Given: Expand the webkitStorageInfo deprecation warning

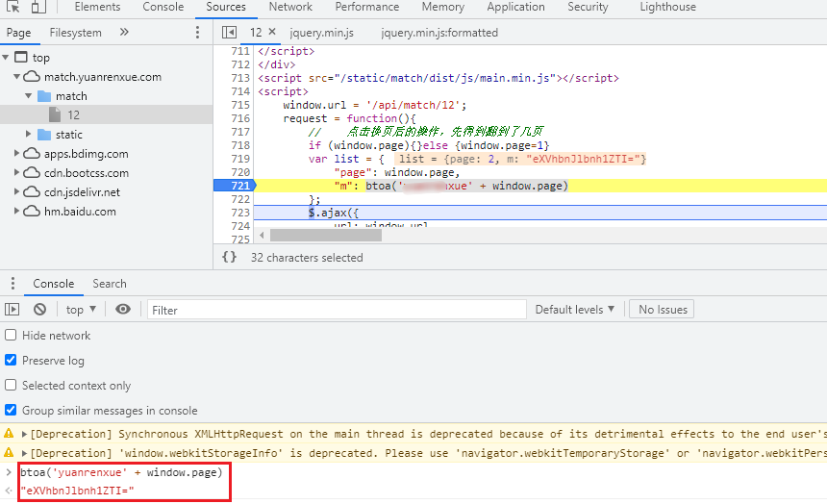Looking at the screenshot, I should coord(24,453).
